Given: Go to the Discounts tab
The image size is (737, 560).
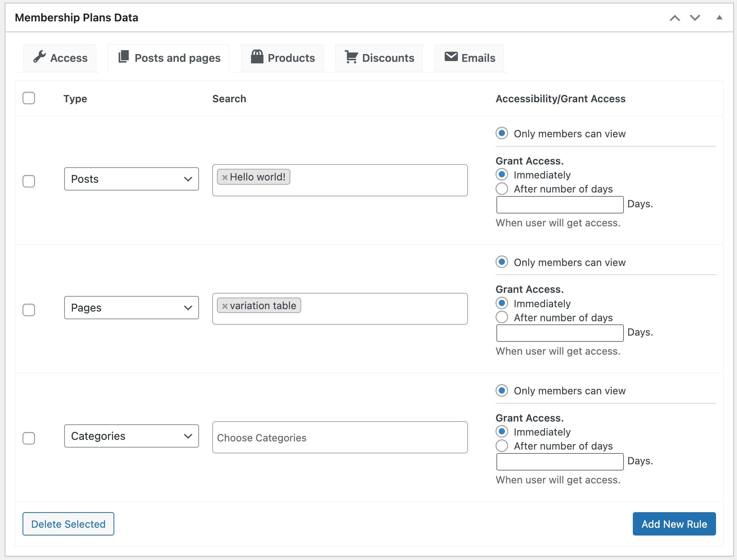Looking at the screenshot, I should click(379, 58).
